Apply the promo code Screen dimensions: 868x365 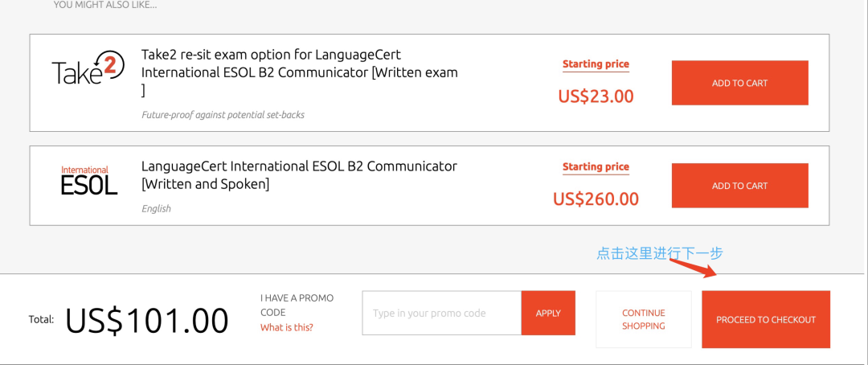click(x=548, y=313)
